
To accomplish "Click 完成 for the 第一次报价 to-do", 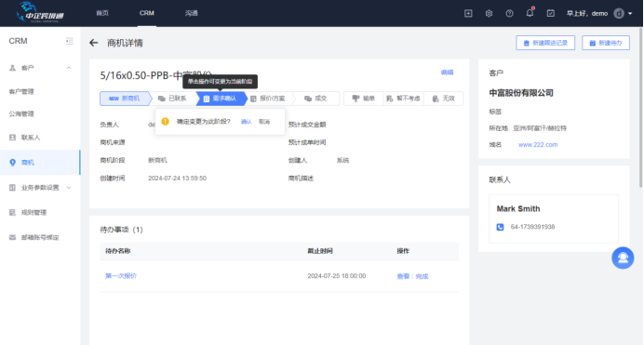I will click(422, 276).
